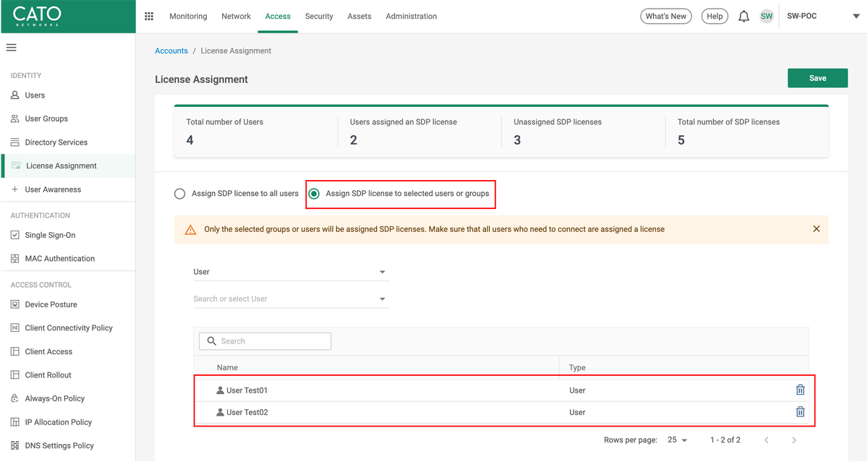Click the Device Posture icon
This screenshot has width=868, height=462.
tap(15, 304)
